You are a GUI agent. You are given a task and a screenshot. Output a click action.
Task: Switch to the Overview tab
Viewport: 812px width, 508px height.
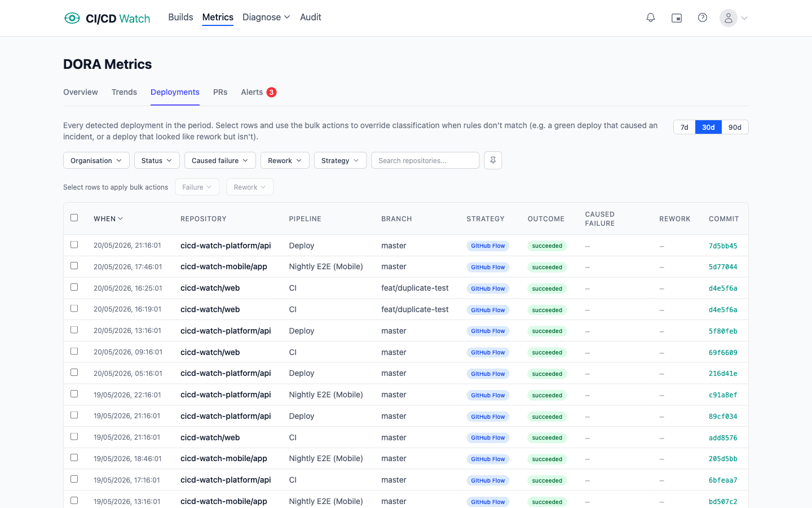click(x=81, y=92)
